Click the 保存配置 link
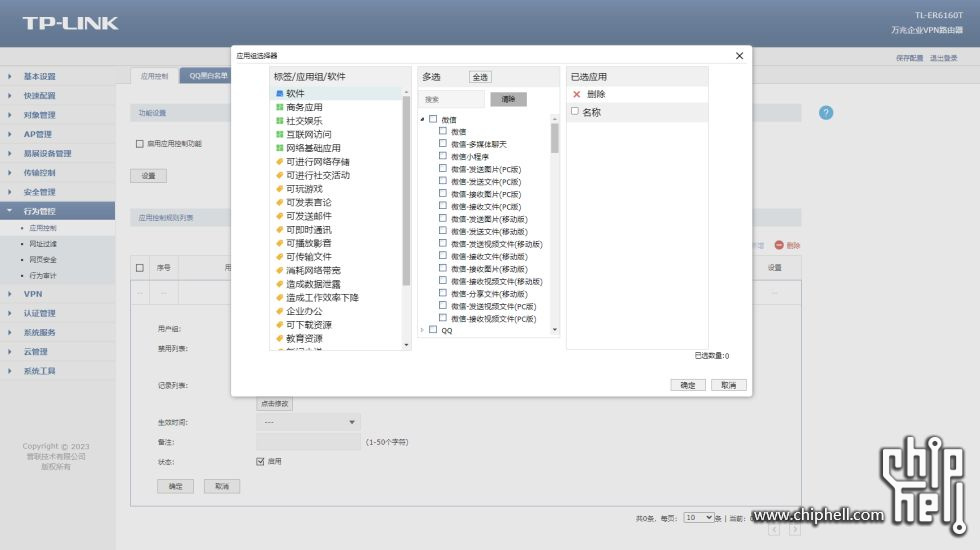Screen dimensions: 980x550 pyautogui.click(x=909, y=58)
